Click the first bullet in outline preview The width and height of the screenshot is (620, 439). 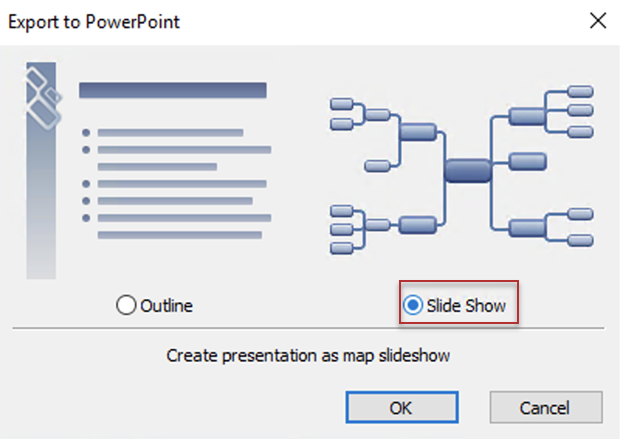87,132
